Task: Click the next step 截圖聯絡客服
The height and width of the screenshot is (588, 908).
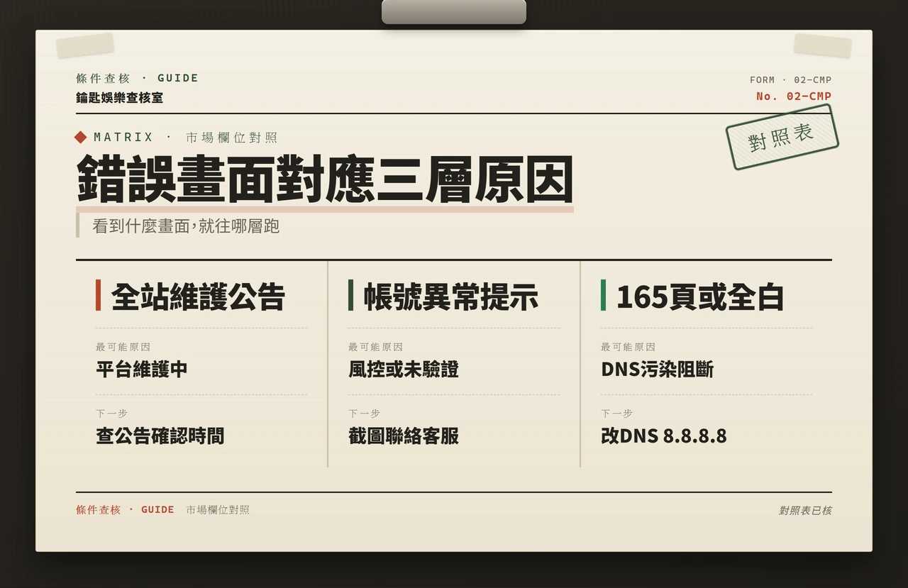Action: [404, 436]
